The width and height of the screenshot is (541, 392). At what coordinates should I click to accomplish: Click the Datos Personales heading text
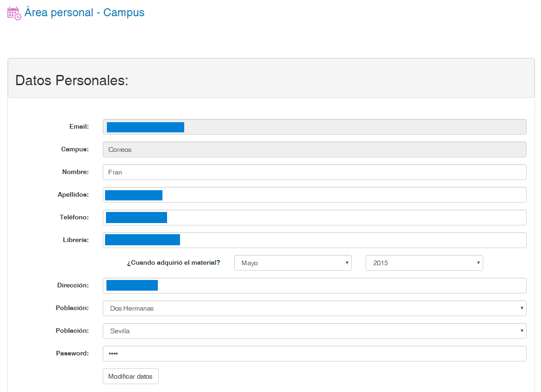(x=72, y=81)
